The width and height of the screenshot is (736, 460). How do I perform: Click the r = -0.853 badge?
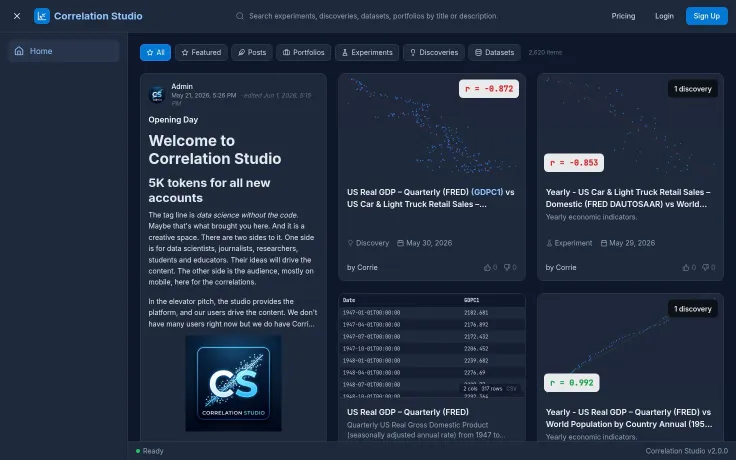[x=574, y=163]
